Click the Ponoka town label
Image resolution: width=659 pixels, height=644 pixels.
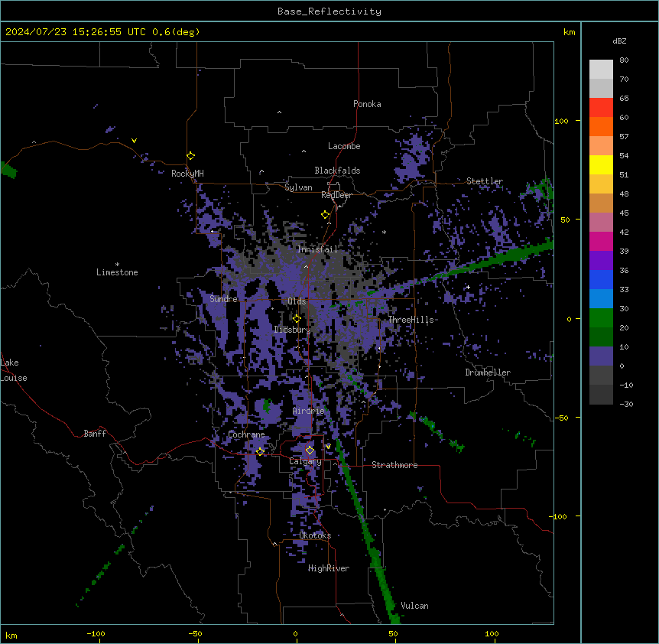coord(367,104)
